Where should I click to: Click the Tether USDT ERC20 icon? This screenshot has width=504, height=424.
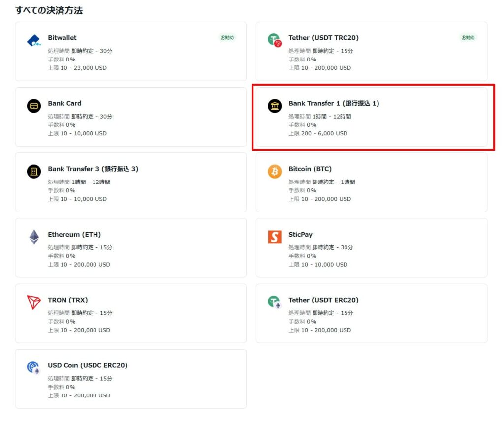[x=274, y=302]
